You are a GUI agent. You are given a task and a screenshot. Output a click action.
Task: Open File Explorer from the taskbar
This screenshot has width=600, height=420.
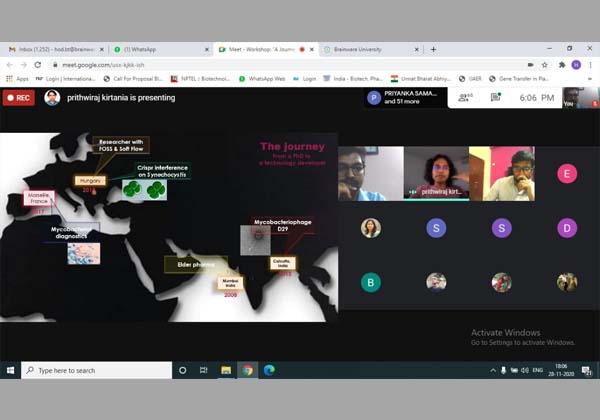click(x=226, y=370)
